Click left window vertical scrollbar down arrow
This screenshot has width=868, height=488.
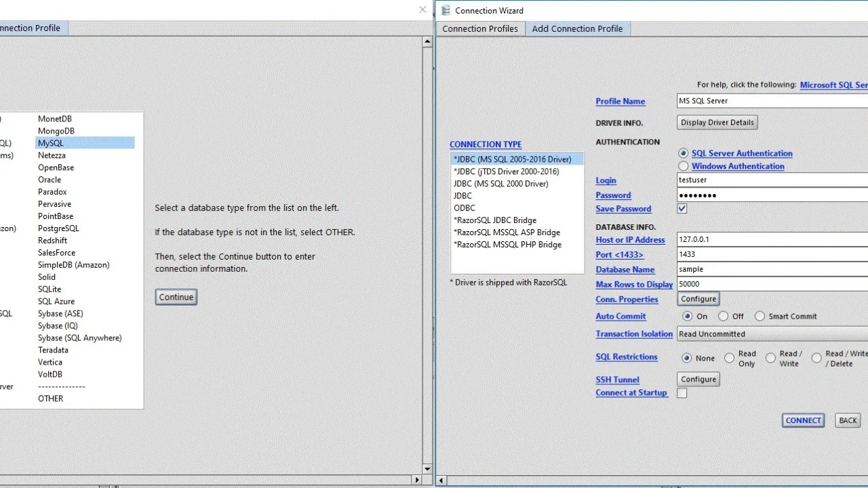[427, 469]
